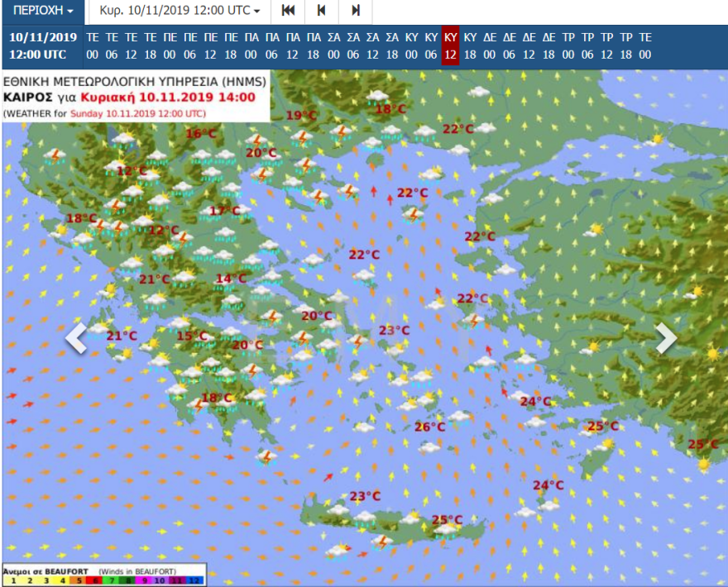The width and height of the screenshot is (728, 587).
Task: Go to the last ΤΕ 00 time slot
Action: coord(645,46)
